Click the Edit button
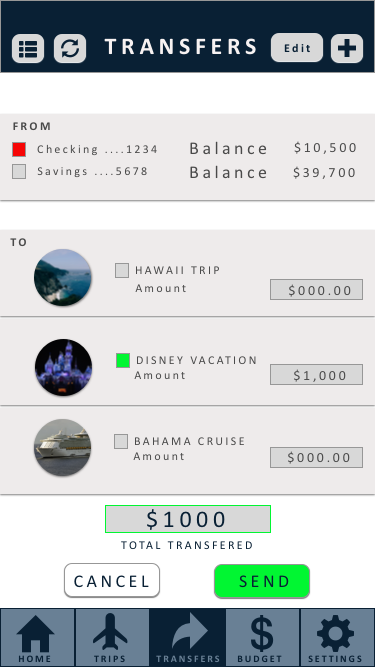 click(x=297, y=48)
